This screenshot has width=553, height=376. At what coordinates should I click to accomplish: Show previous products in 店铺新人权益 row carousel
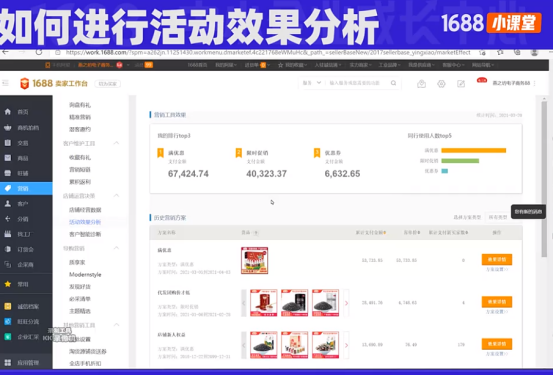244,345
